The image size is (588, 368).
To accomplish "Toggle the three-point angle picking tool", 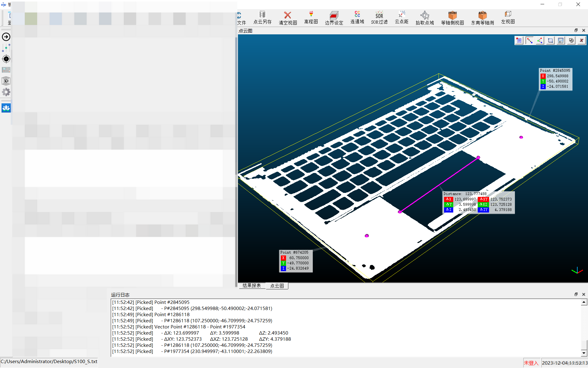I will 540,40.
